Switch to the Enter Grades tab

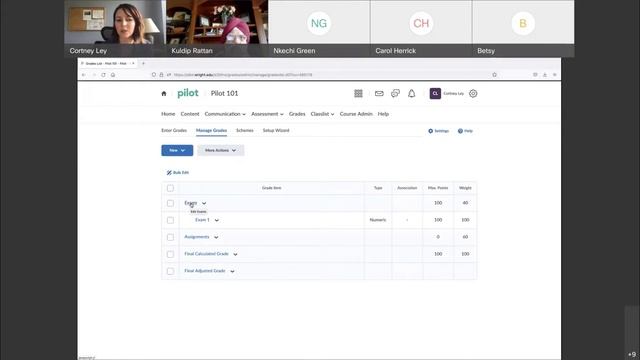pos(174,131)
